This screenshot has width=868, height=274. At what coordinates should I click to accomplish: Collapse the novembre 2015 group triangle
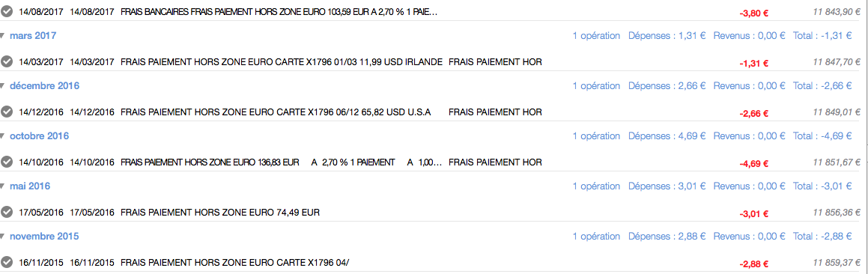[3, 237]
